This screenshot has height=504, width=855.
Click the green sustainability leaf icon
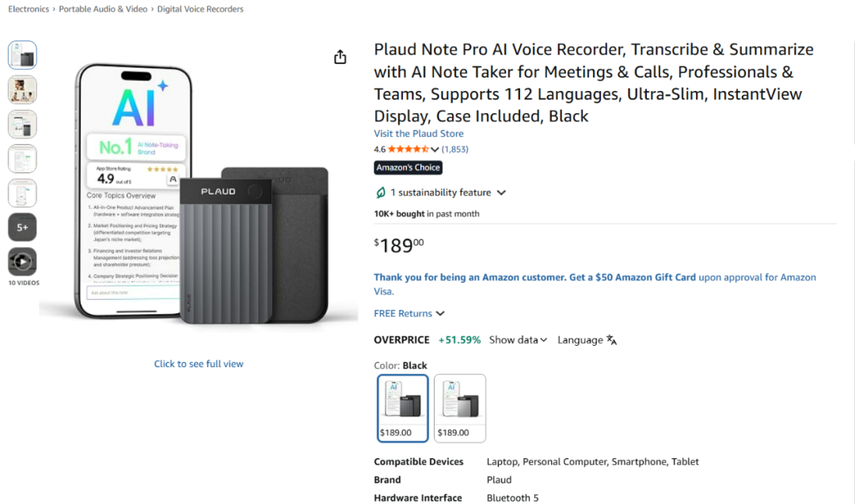[381, 192]
